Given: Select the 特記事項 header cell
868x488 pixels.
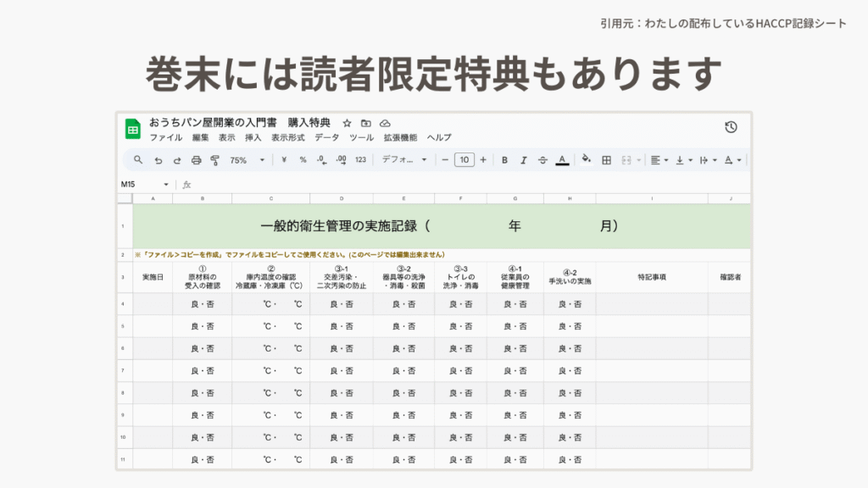Looking at the screenshot, I should [x=652, y=277].
